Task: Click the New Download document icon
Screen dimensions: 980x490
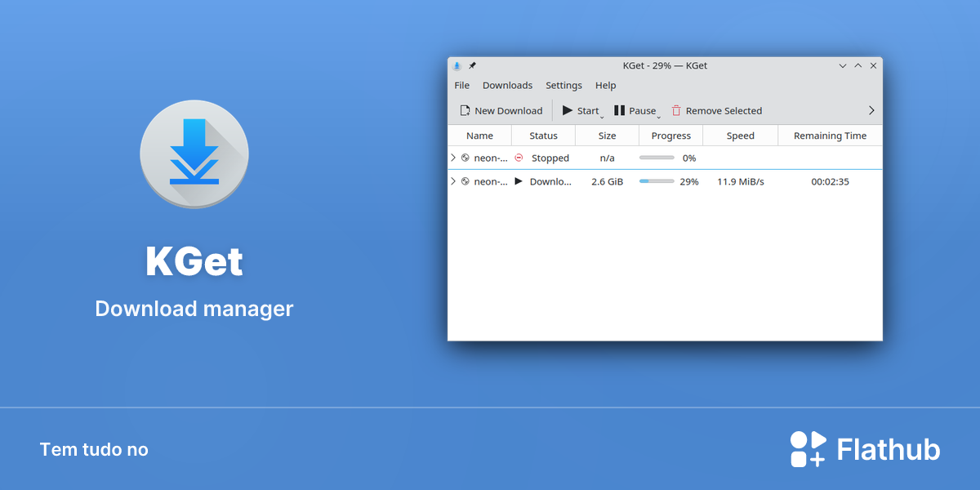Action: point(465,110)
